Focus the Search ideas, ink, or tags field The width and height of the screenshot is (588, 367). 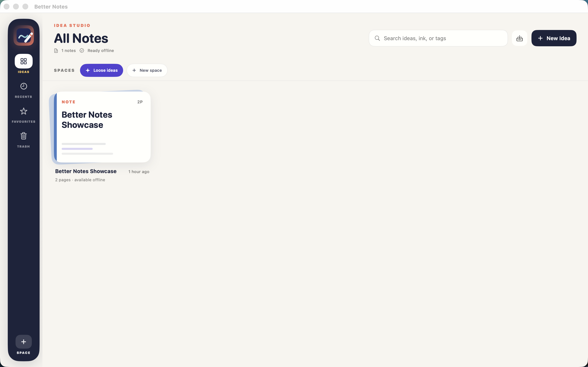(438, 38)
